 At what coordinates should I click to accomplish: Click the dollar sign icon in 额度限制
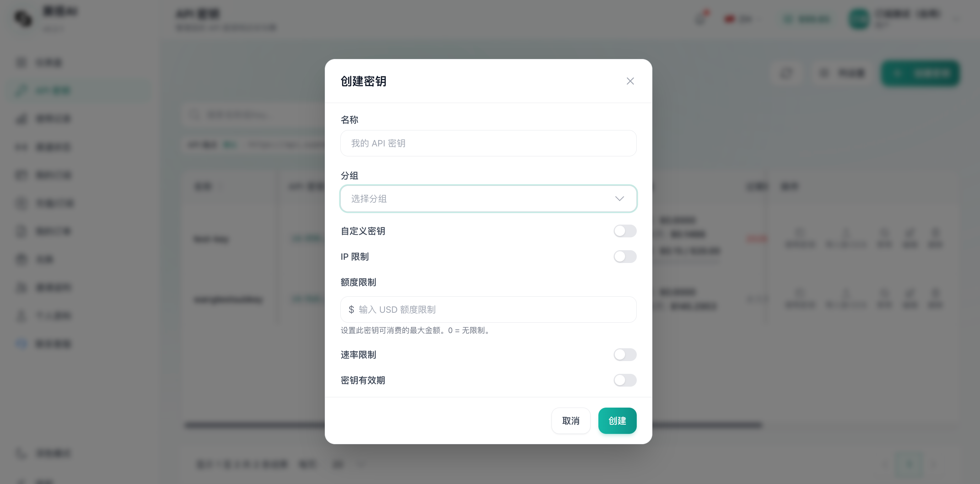point(351,310)
